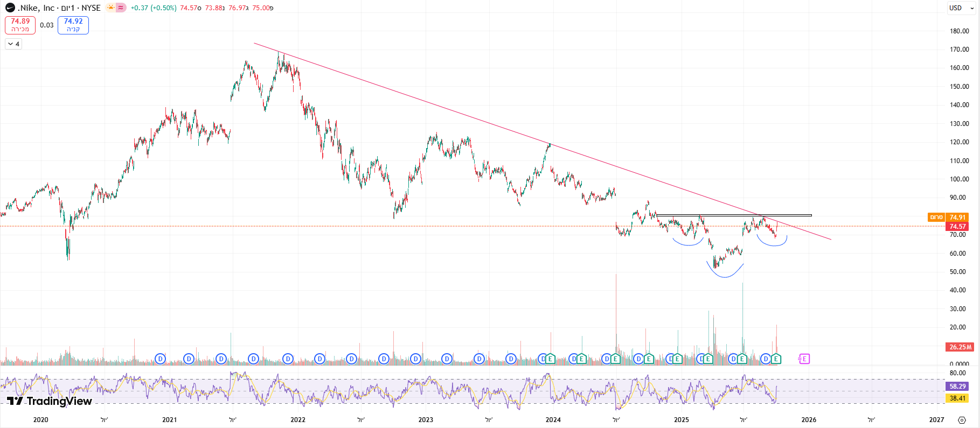Open the third 2024 earnings E marker

click(x=649, y=359)
